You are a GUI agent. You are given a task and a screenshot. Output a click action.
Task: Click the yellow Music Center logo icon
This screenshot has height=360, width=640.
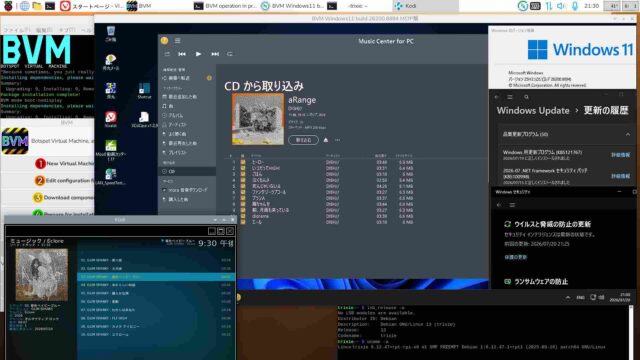(x=164, y=40)
